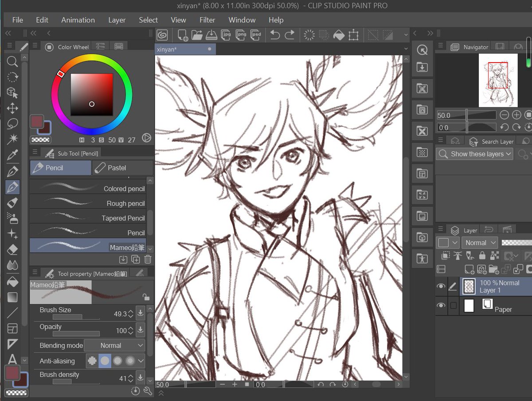Delete sub tool using the trash icon
532x401 pixels.
point(148,259)
